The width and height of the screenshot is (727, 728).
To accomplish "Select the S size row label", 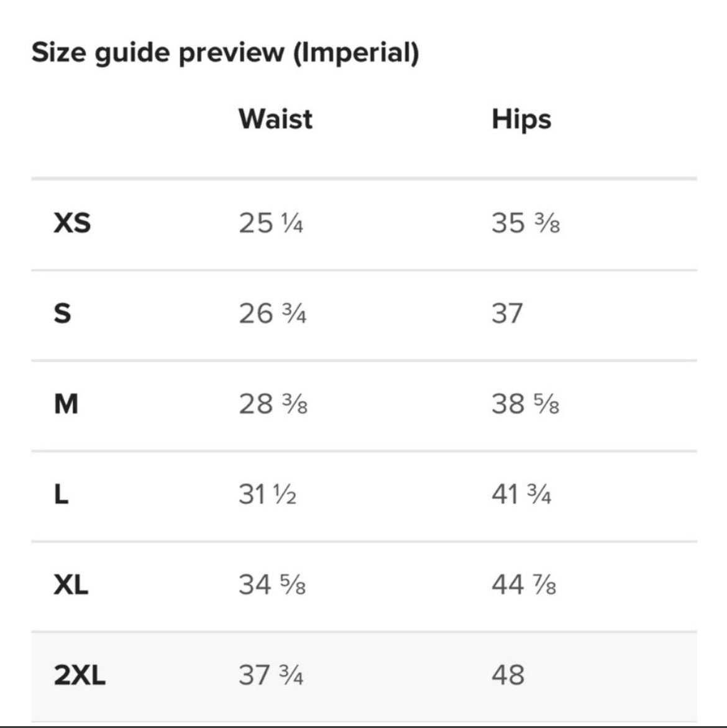I will click(x=63, y=314).
